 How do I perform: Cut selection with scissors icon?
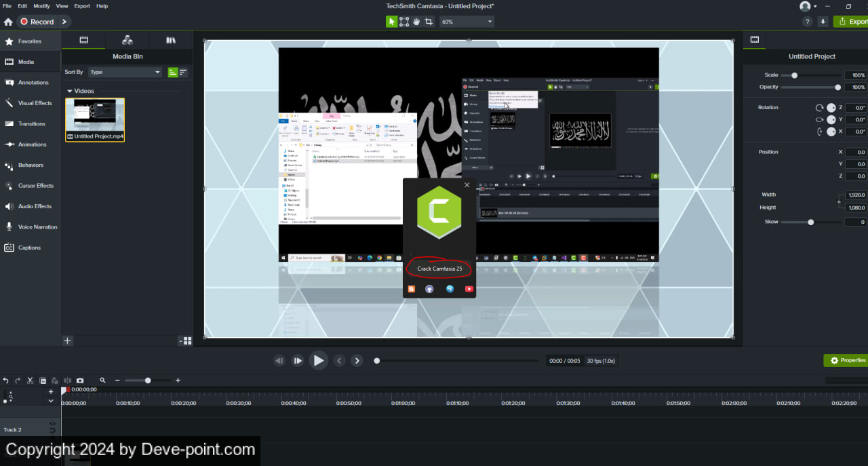pos(31,381)
